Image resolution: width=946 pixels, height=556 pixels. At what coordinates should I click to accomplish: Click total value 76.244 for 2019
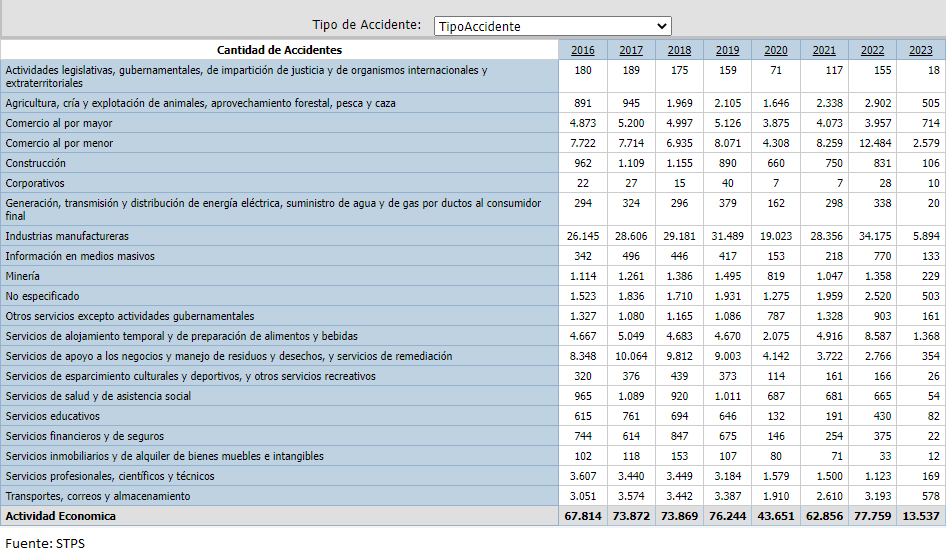click(728, 516)
